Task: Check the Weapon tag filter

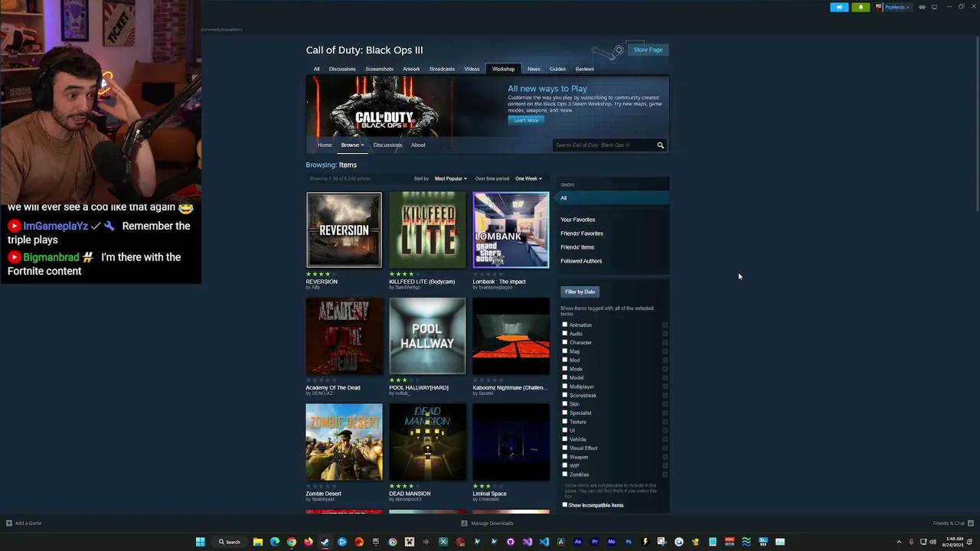Action: coord(565,457)
